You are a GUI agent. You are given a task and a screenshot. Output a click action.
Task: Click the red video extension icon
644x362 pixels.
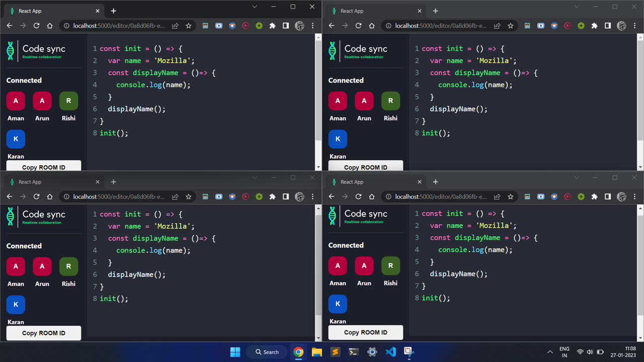(x=246, y=26)
